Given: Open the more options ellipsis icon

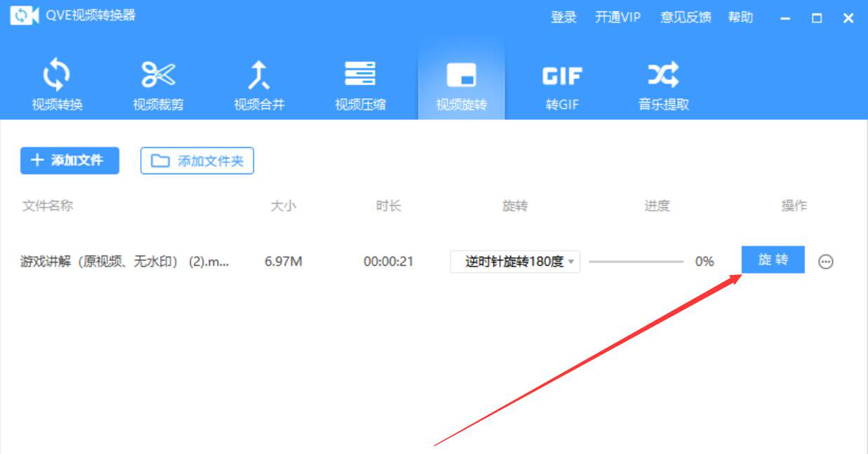Looking at the screenshot, I should coord(827,262).
